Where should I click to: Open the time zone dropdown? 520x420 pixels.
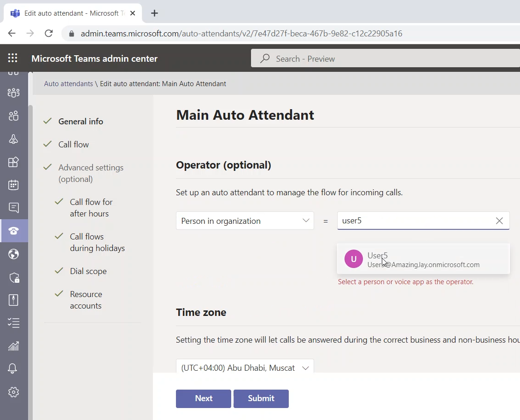click(x=245, y=367)
